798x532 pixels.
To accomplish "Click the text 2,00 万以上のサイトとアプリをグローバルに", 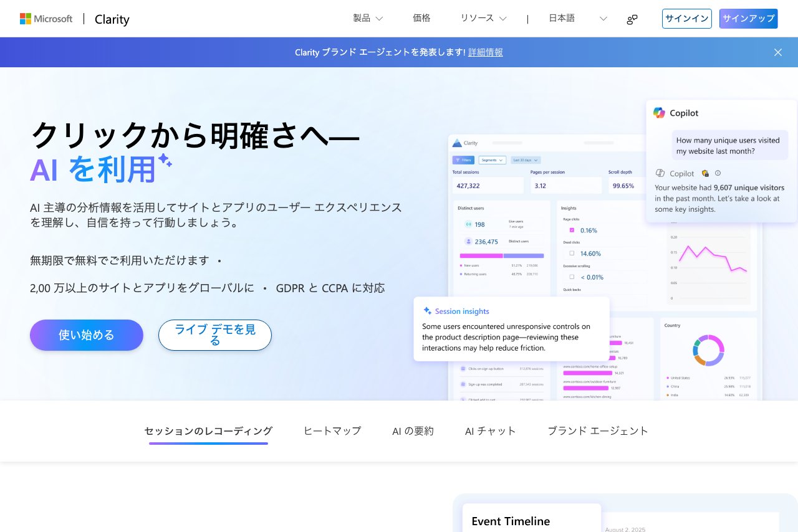I will click(x=142, y=288).
